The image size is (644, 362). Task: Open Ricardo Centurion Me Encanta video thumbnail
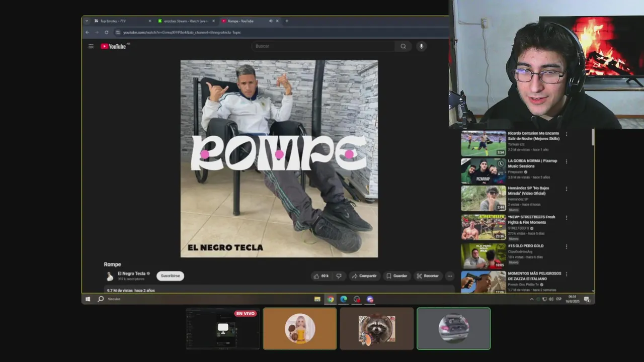click(x=484, y=143)
